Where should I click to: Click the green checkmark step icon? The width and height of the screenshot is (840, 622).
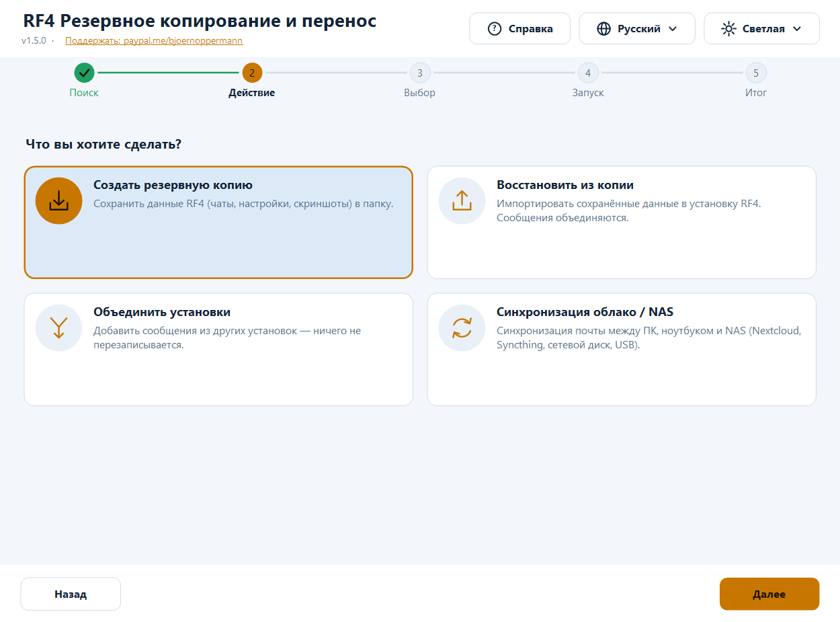84,73
